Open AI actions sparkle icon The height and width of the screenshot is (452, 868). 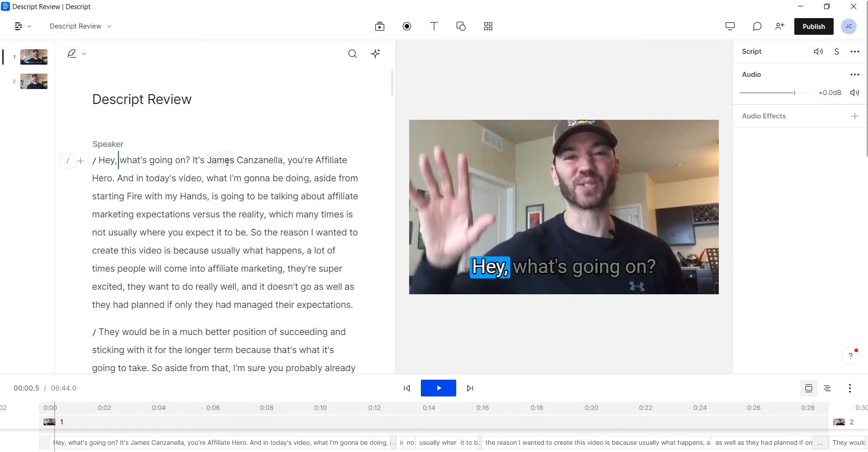tap(376, 54)
